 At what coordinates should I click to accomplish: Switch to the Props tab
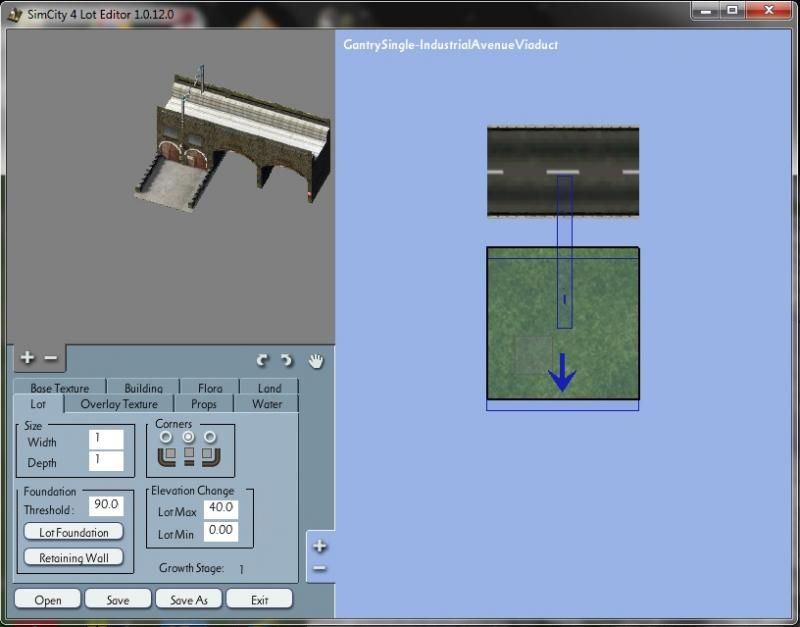point(204,404)
